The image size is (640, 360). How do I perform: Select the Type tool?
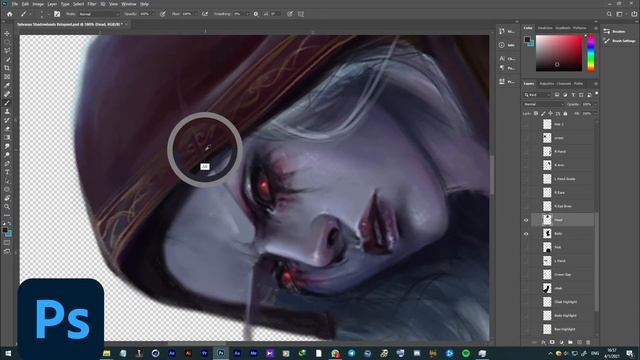tap(7, 172)
